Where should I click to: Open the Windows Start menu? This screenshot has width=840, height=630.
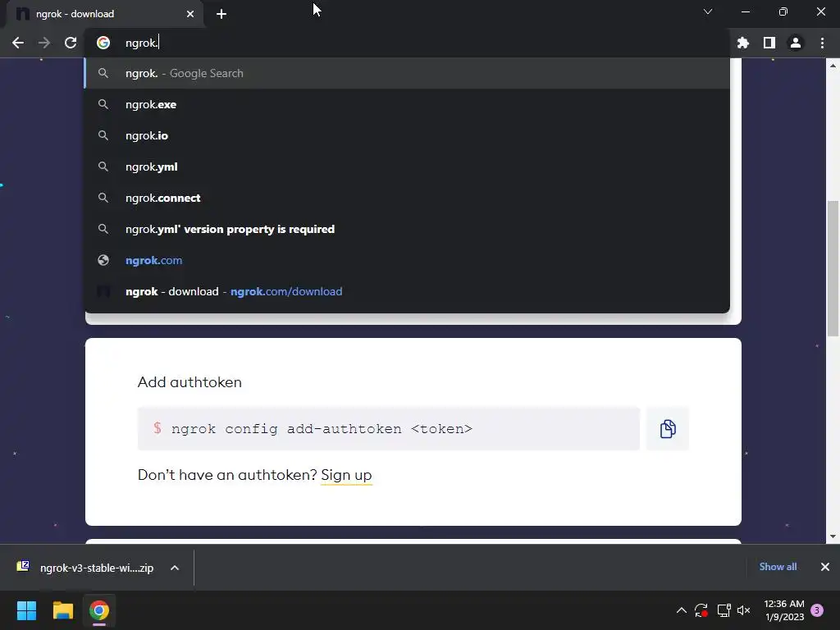26,610
